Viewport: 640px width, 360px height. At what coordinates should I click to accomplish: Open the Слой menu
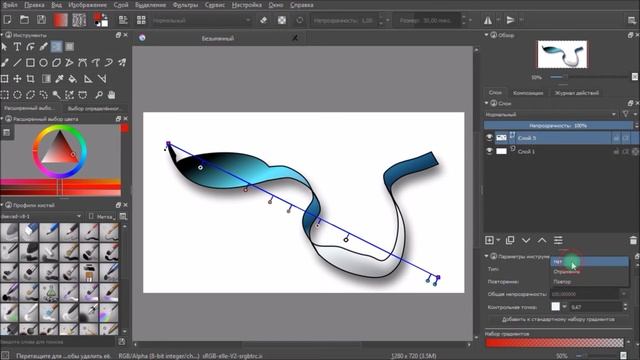coord(121,5)
